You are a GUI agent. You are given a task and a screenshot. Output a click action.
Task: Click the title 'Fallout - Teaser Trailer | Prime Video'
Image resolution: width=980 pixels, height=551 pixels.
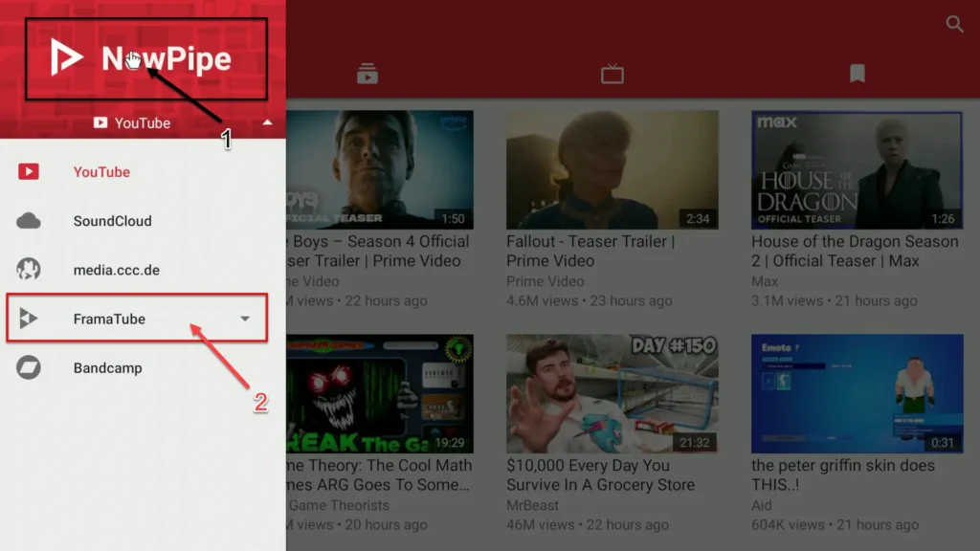(590, 252)
